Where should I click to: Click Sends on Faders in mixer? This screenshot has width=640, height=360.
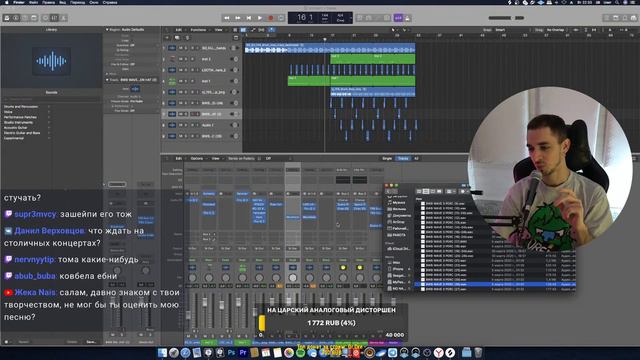(x=241, y=158)
